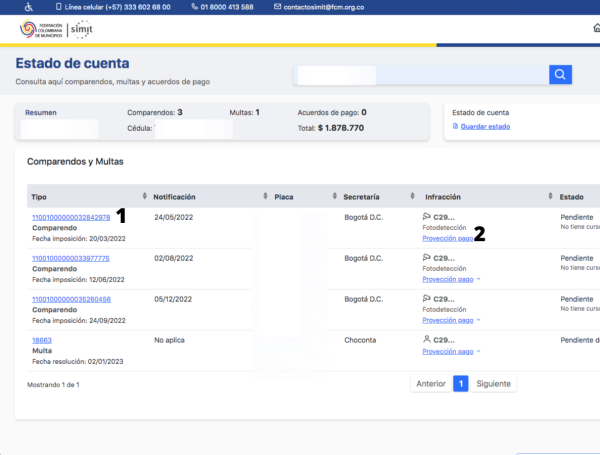Click Mostrando 1 de 1 text
Viewport: 600px width, 455px height.
coord(53,385)
